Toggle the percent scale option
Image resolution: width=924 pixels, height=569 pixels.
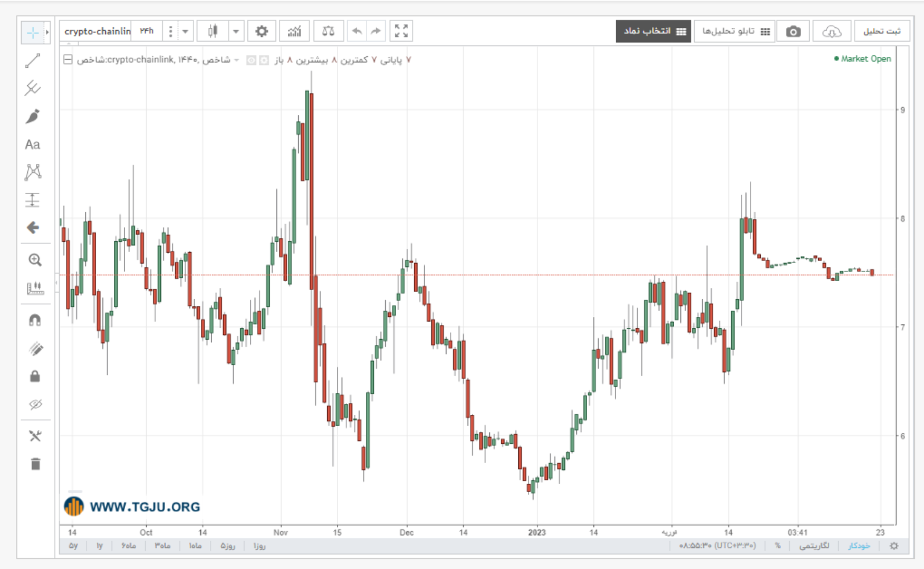pos(777,546)
